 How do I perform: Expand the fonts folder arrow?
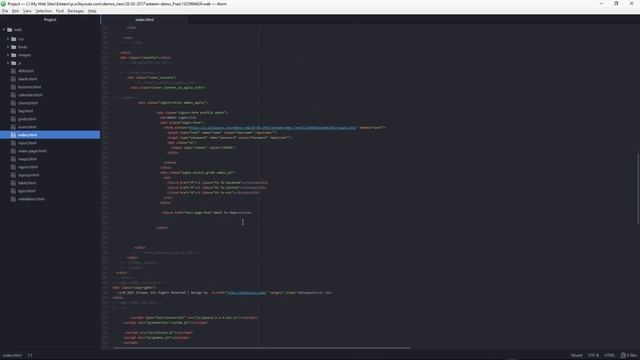(x=8, y=47)
